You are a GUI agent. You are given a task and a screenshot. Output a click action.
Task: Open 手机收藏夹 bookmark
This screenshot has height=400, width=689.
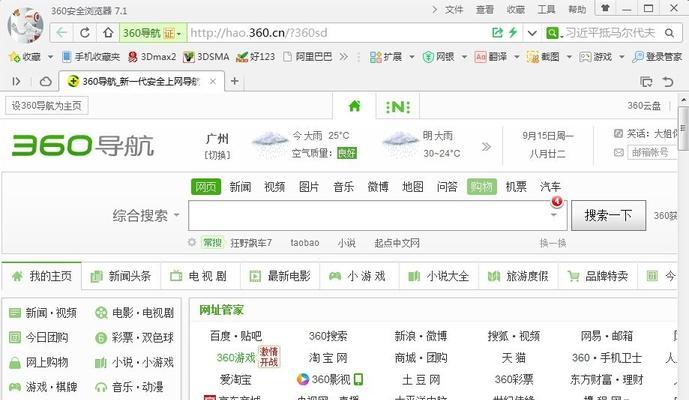point(91,57)
